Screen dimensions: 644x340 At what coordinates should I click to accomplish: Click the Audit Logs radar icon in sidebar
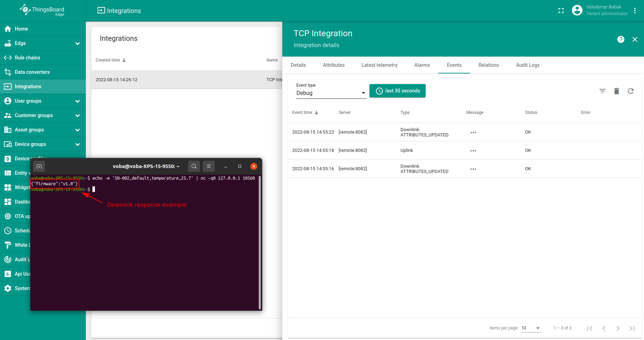click(x=8, y=259)
